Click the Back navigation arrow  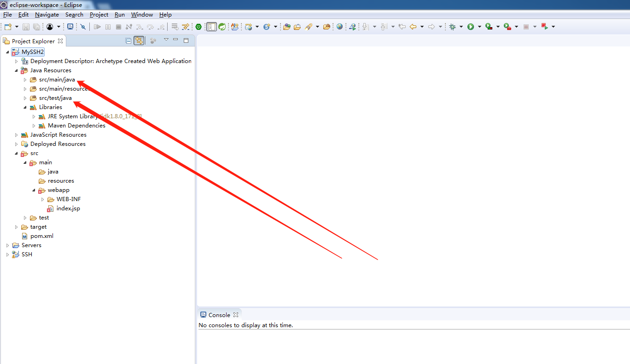pos(413,27)
